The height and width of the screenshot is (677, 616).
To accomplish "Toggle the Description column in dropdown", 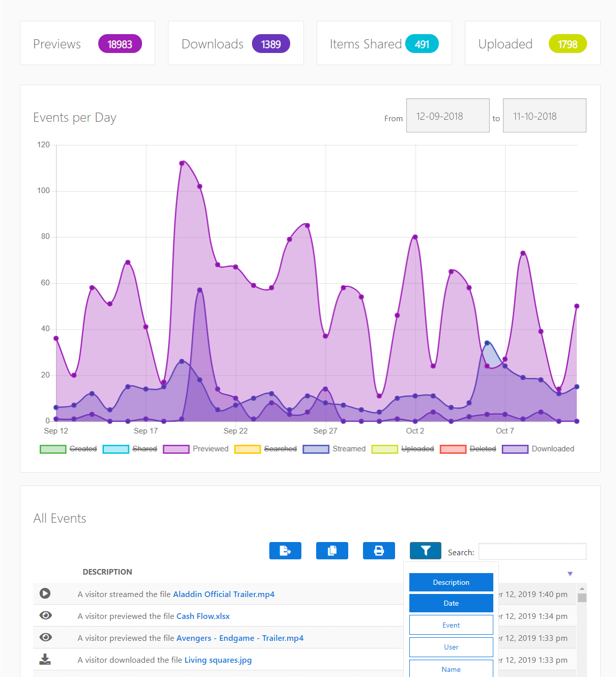I will [x=451, y=582].
